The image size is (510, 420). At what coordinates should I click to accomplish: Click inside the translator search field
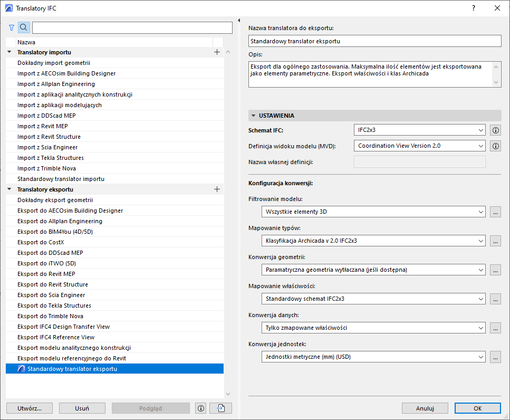pyautogui.click(x=132, y=27)
